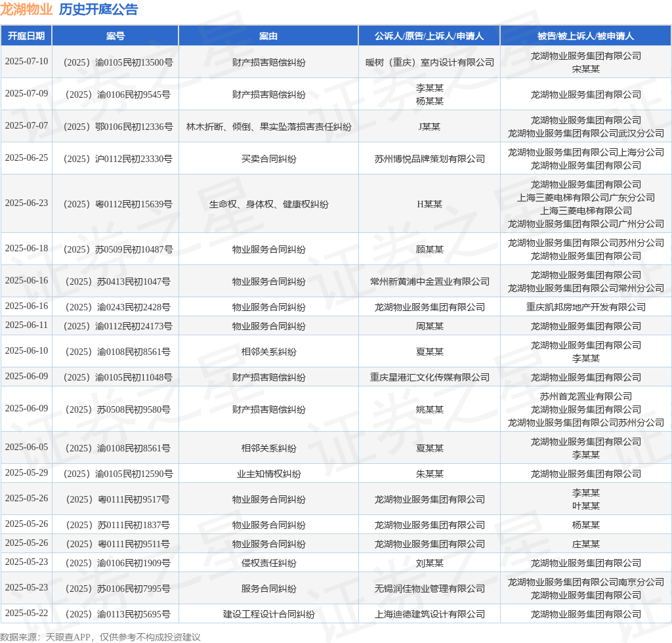The height and width of the screenshot is (643, 672).
Task: Select case number 鄂0106民初12336号
Action: [118, 127]
